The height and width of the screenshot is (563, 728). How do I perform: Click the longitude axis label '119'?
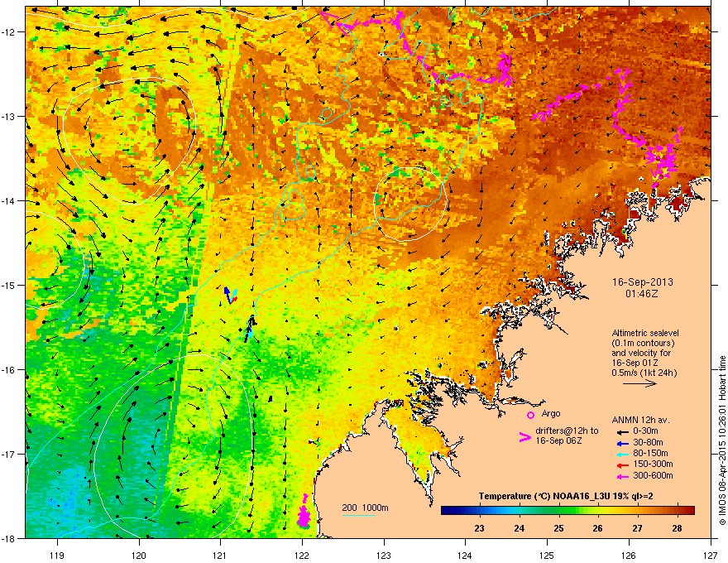click(x=57, y=555)
